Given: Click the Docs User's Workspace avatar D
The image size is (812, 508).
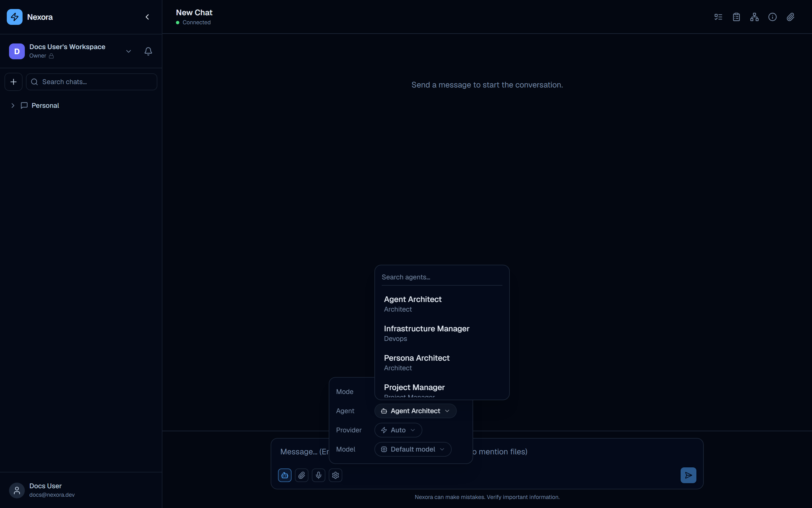Looking at the screenshot, I should (x=17, y=51).
